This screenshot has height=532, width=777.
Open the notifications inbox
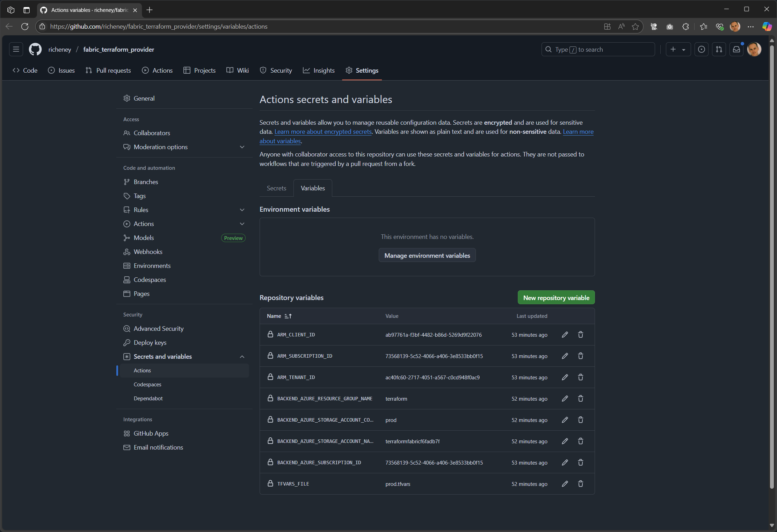click(736, 49)
